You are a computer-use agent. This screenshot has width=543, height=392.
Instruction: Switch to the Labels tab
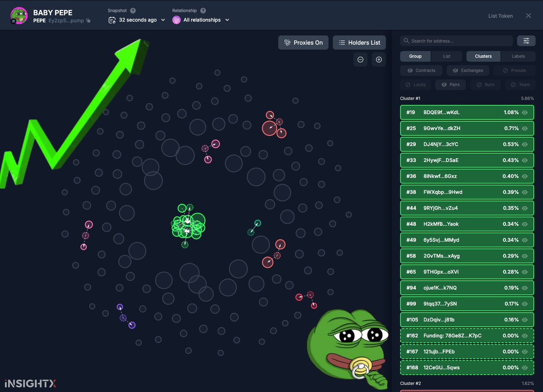518,56
